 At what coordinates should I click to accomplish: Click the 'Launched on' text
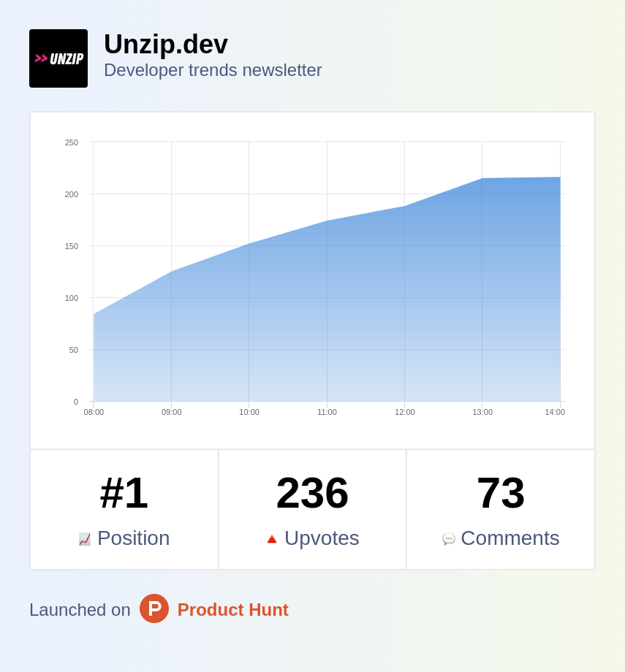(80, 610)
